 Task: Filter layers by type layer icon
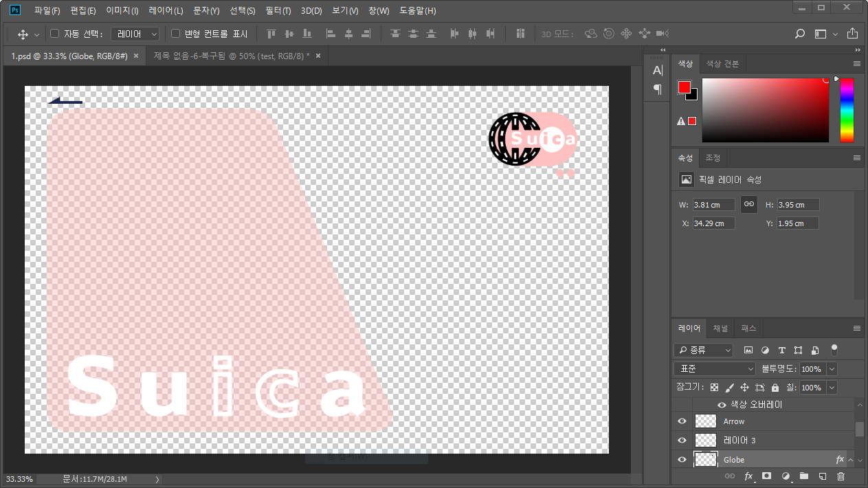(x=781, y=350)
